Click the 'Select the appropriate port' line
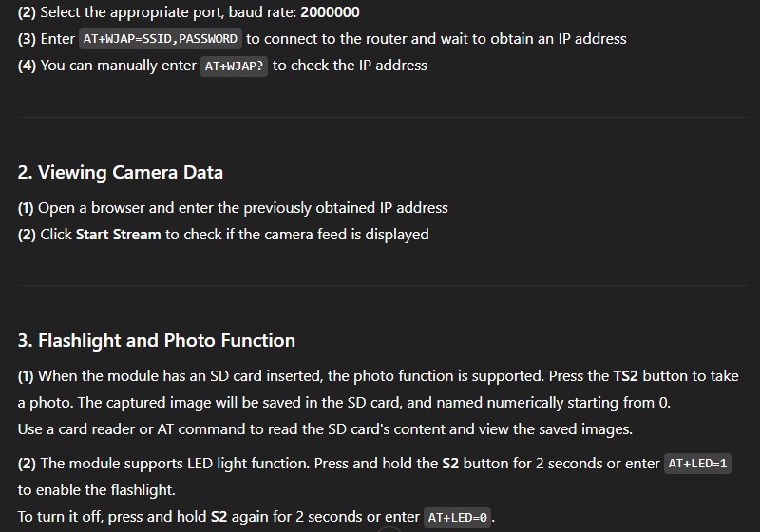This screenshot has width=760, height=532. tap(188, 12)
